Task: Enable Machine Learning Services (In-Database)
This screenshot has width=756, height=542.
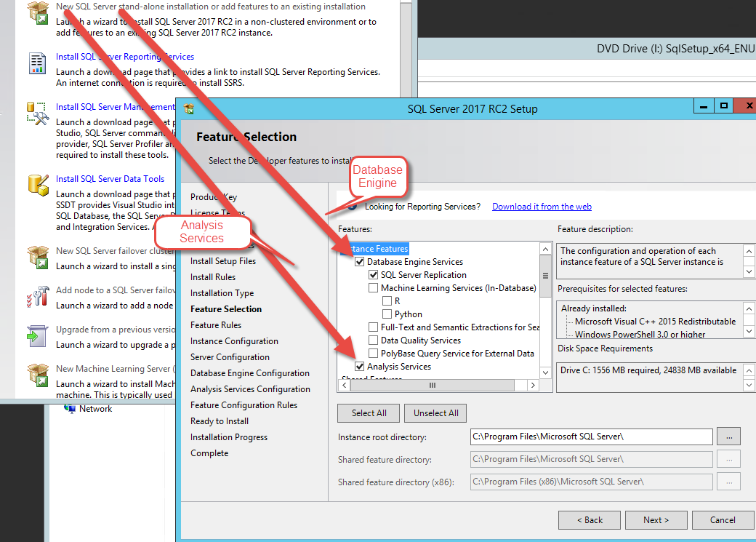Action: tap(373, 288)
